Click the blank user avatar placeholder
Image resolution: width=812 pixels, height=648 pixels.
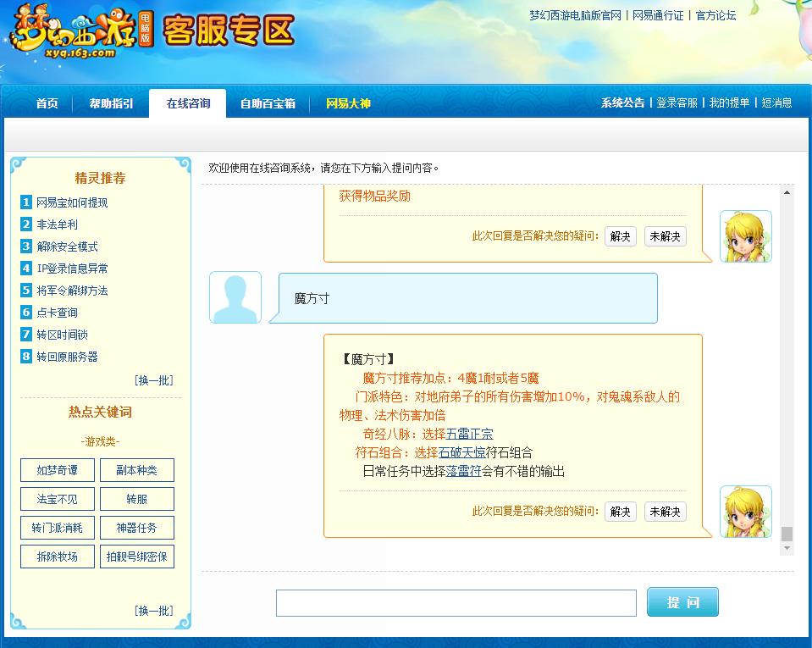(235, 296)
